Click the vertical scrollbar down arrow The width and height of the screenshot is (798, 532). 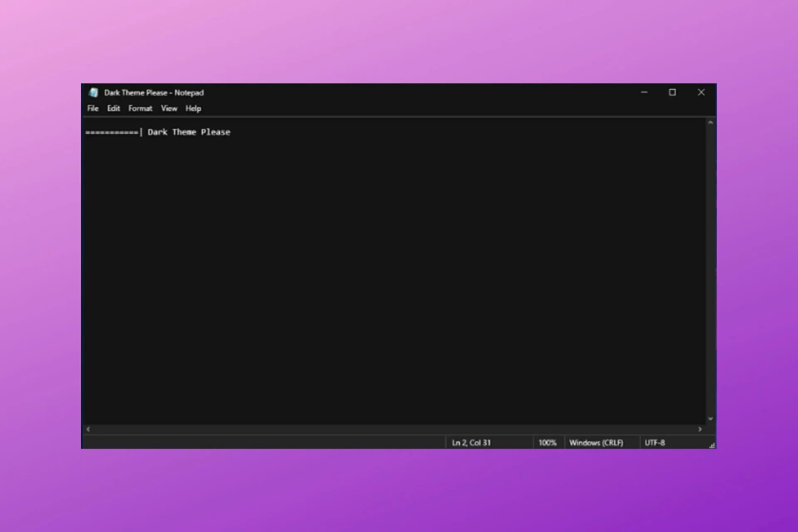710,419
